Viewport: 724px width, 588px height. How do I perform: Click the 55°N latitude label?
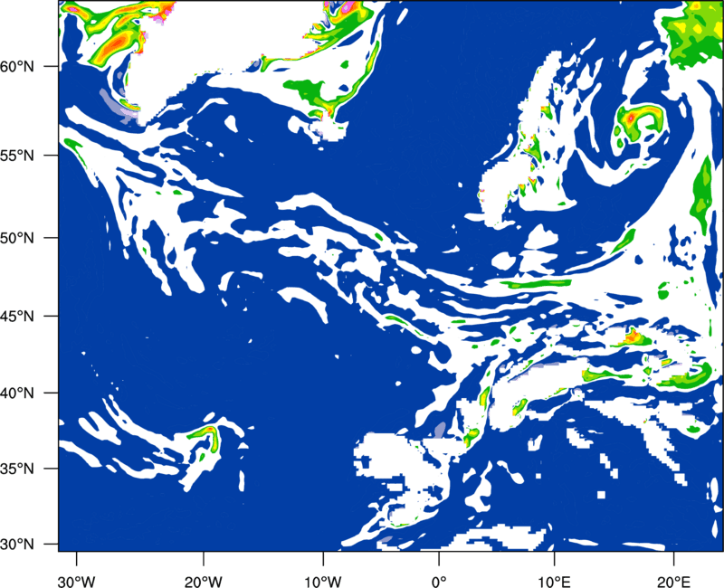(17, 156)
